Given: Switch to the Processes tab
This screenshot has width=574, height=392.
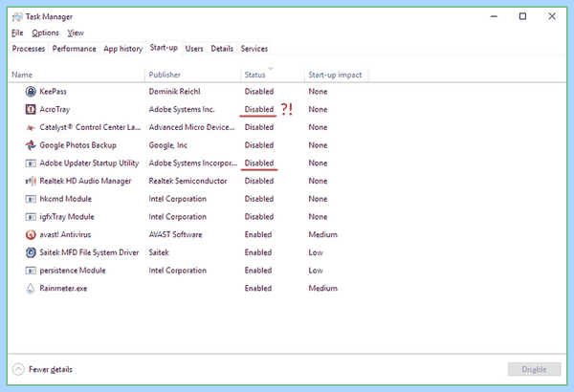Looking at the screenshot, I should click(x=29, y=49).
